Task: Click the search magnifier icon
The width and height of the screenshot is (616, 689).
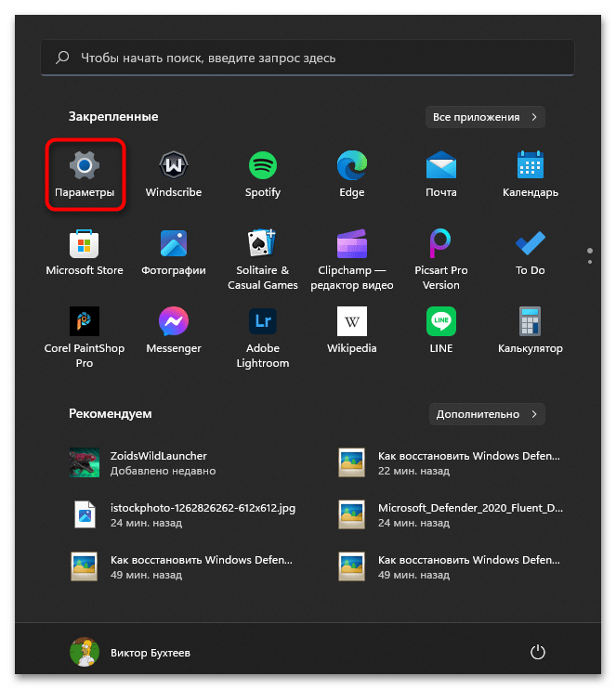Action: [x=62, y=58]
